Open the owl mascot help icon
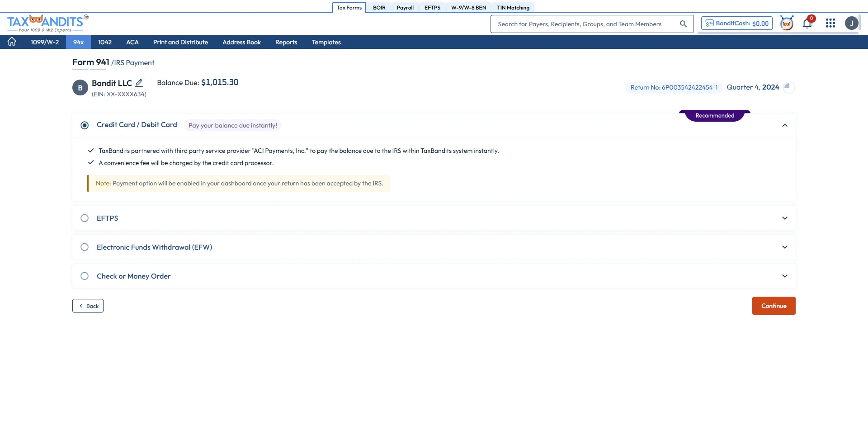Viewport: 868px width, 431px height. pos(787,23)
